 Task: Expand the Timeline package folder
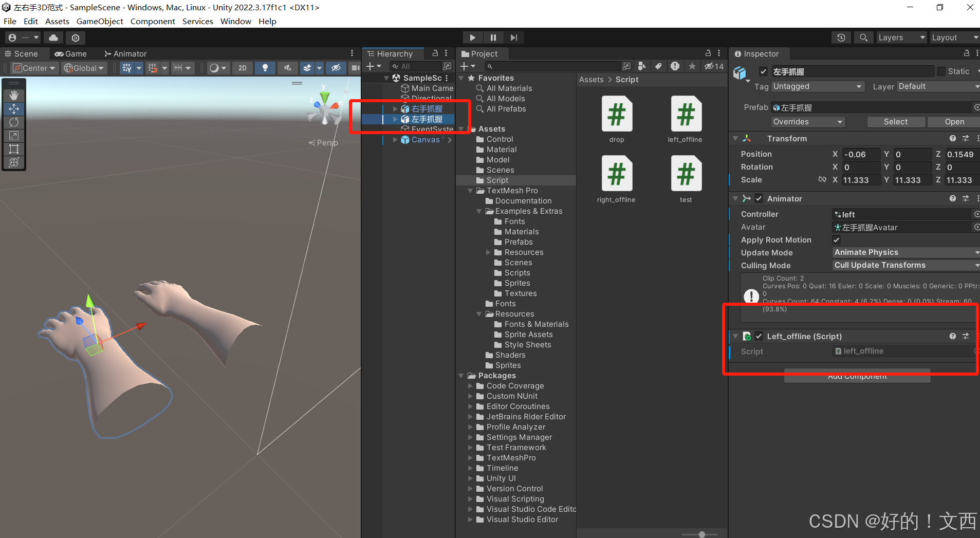click(470, 468)
